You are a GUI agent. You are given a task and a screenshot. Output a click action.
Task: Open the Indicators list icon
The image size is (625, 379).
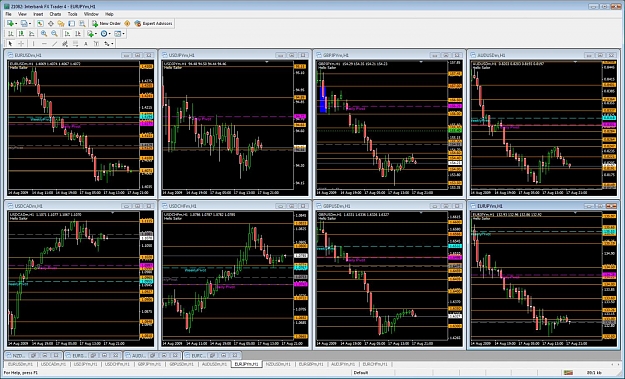(90, 34)
